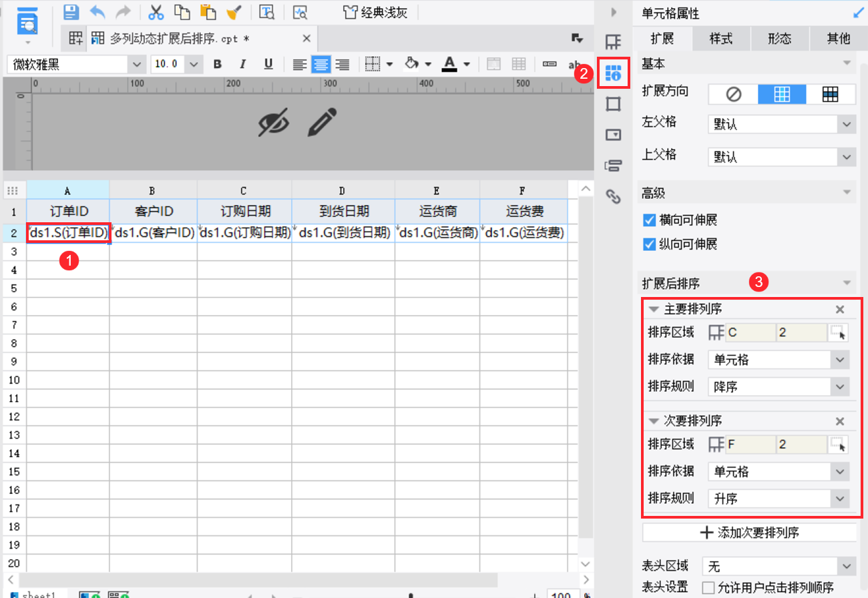
Task: Switch to the 样式 tab
Action: coord(721,39)
